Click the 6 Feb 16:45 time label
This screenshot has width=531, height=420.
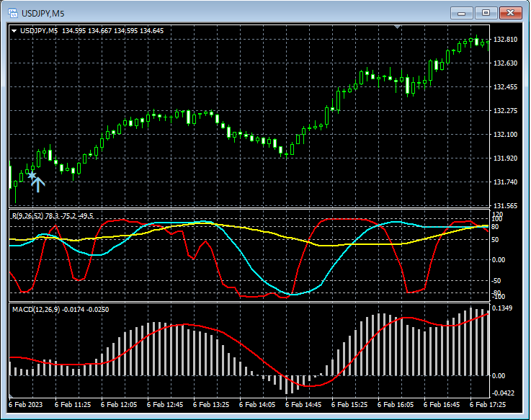coord(442,404)
